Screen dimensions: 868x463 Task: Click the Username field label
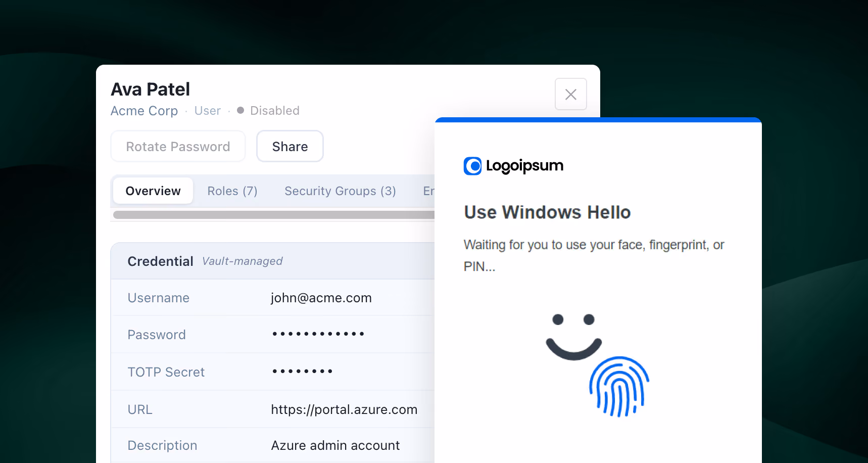click(159, 298)
